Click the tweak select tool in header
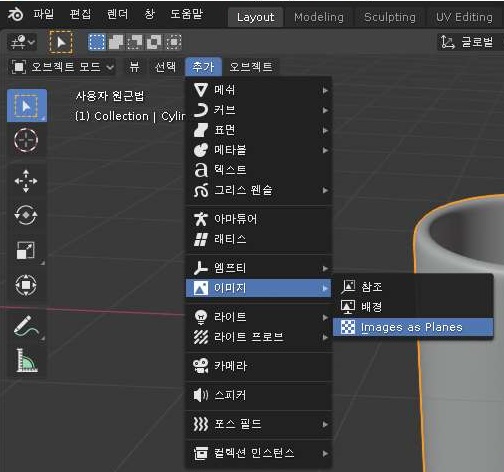The image size is (504, 472). [61, 42]
